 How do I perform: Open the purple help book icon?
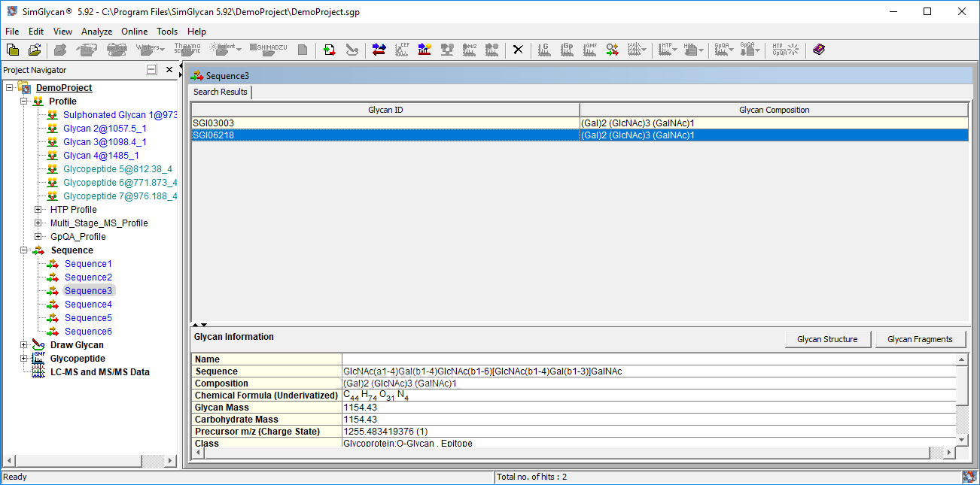[819, 50]
